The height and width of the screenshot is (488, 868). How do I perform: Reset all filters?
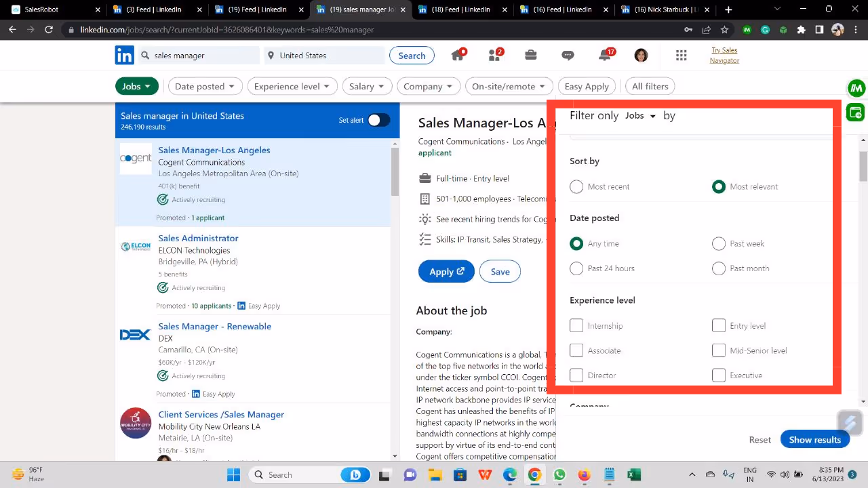click(759, 440)
